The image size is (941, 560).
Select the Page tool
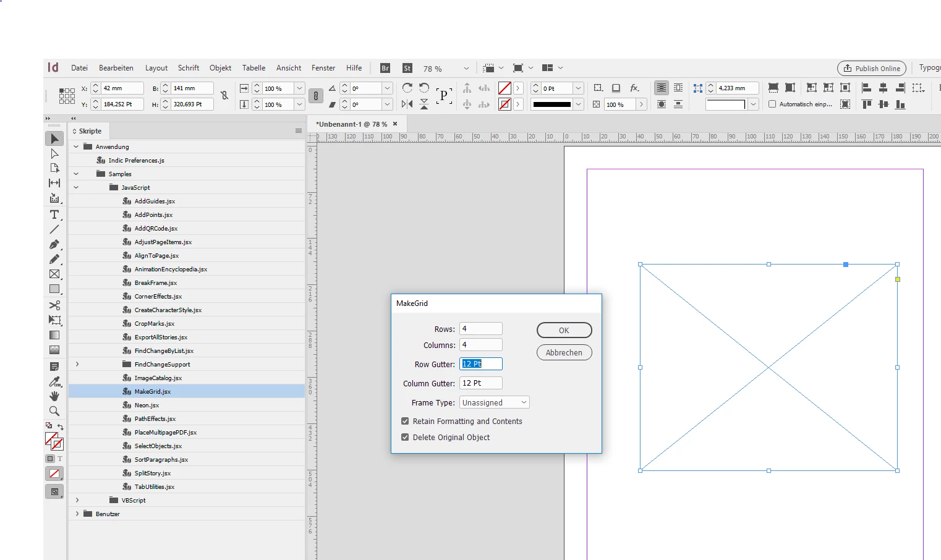[x=54, y=168]
